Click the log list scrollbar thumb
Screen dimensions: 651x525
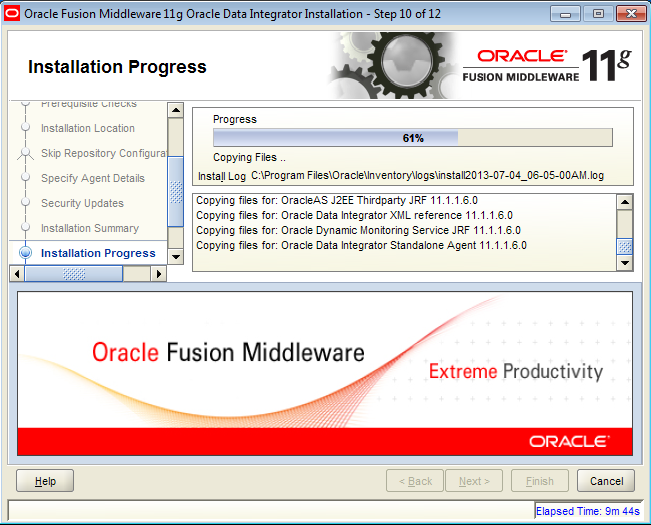[x=624, y=247]
